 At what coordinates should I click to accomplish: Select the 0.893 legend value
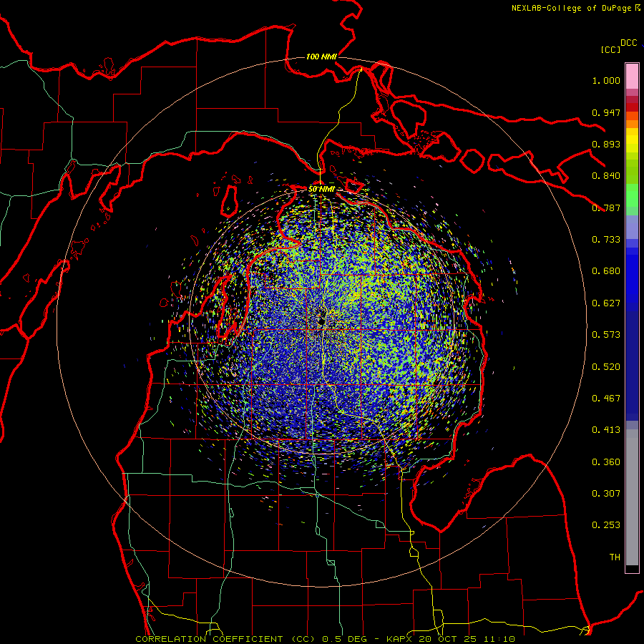pyautogui.click(x=606, y=144)
